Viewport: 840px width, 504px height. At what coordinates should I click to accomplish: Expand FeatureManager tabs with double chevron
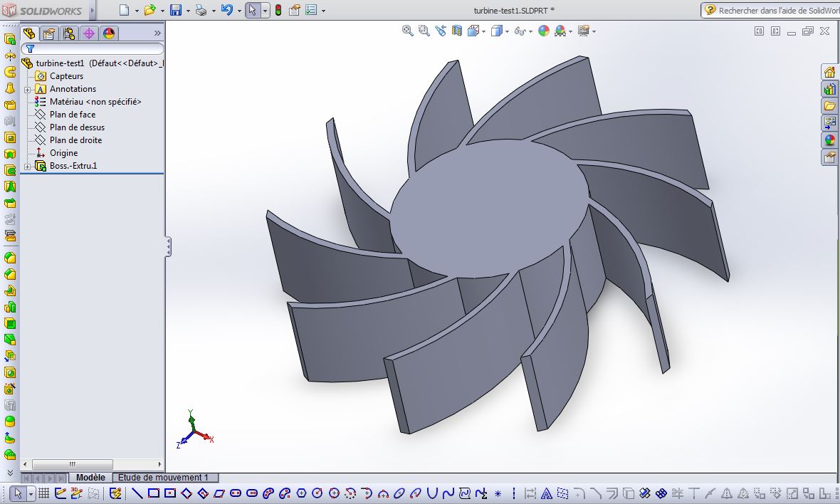(157, 33)
